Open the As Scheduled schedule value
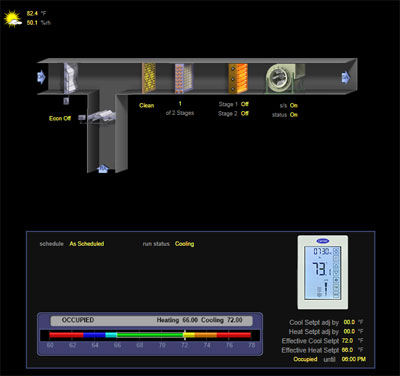 coord(87,244)
